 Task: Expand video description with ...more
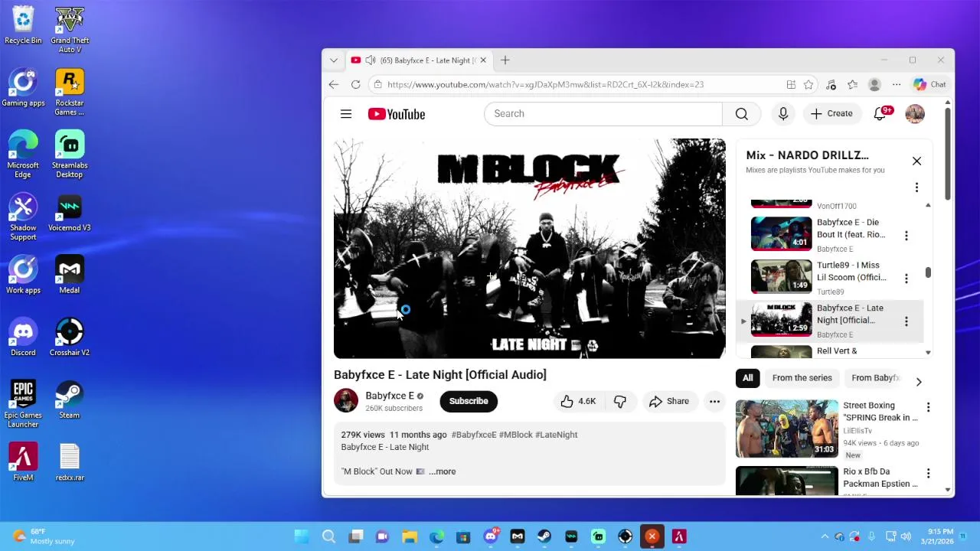click(442, 471)
